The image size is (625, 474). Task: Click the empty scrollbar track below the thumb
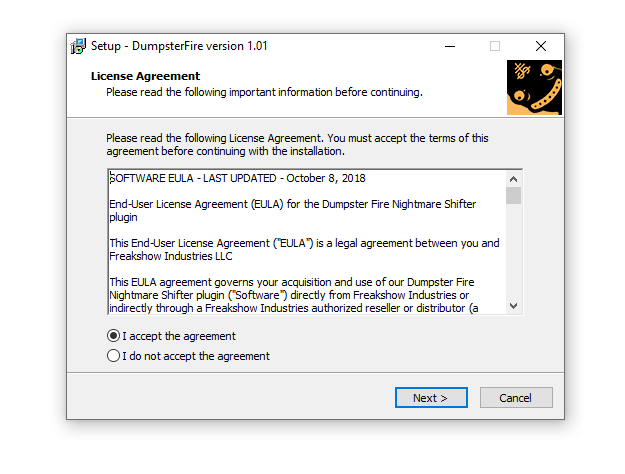click(x=513, y=255)
